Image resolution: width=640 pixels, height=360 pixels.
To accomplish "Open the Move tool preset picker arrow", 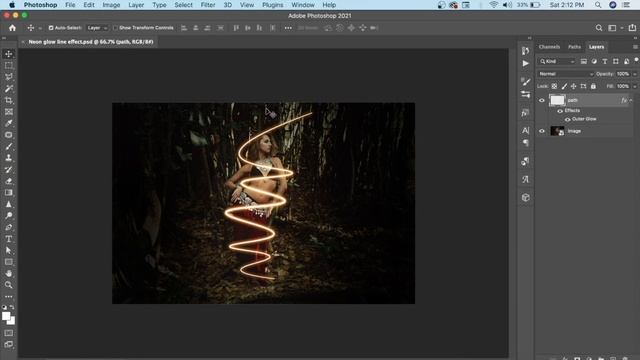I will click(40, 28).
